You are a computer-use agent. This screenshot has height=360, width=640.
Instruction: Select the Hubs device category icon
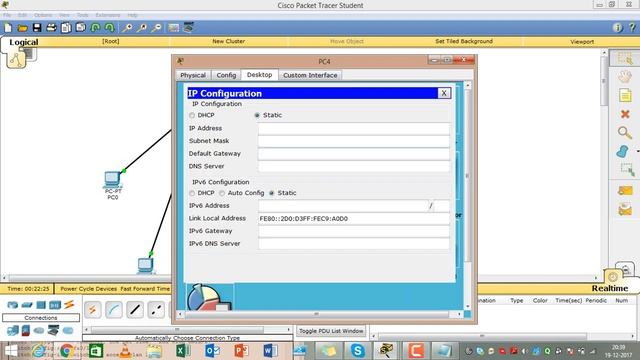41,305
